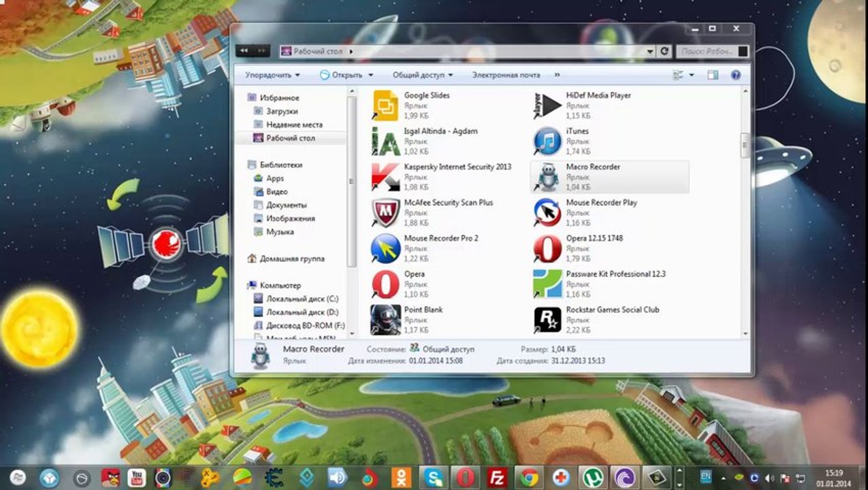Image resolution: width=868 pixels, height=490 pixels.
Task: Open the YouTube taskbar icon
Action: tap(137, 478)
